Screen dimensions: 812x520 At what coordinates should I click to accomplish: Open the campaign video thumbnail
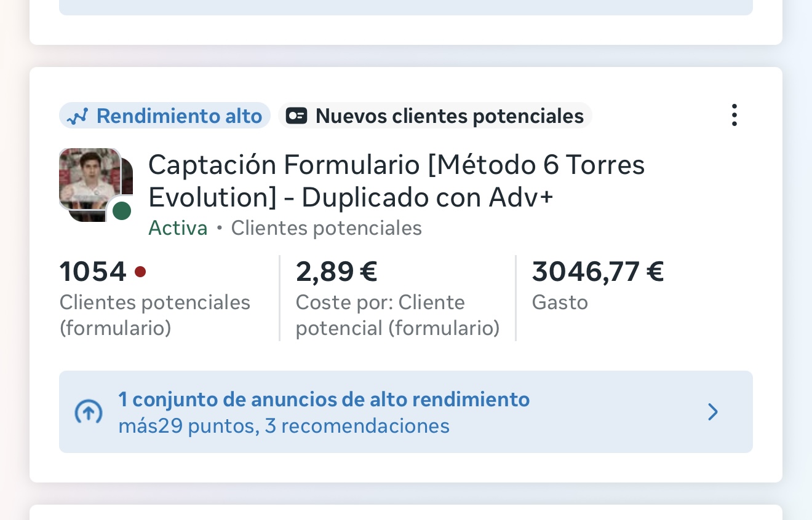point(89,179)
